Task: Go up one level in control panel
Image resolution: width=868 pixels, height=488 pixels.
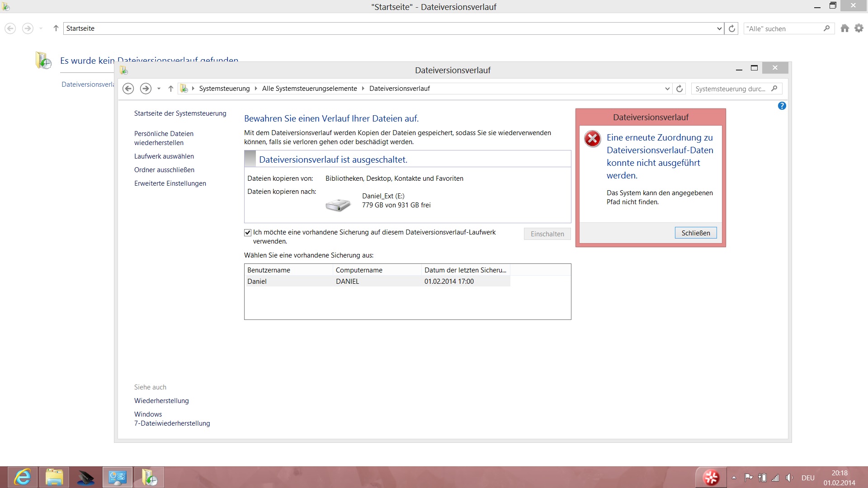Action: (170, 89)
